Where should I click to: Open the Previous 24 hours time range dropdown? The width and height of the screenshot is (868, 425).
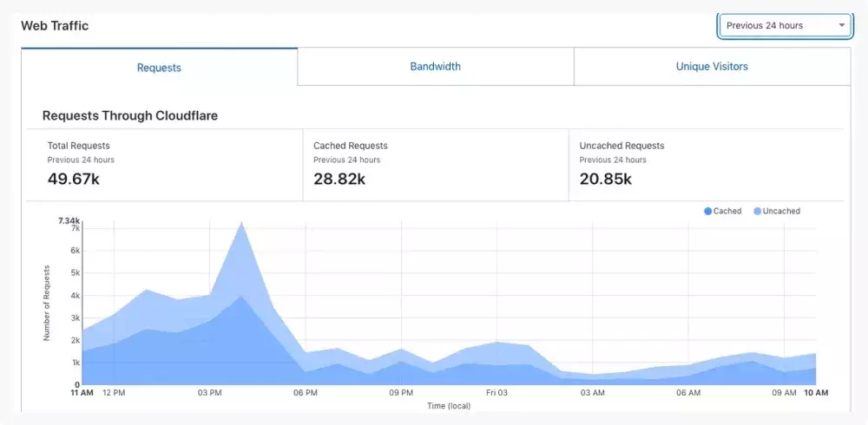pyautogui.click(x=785, y=26)
